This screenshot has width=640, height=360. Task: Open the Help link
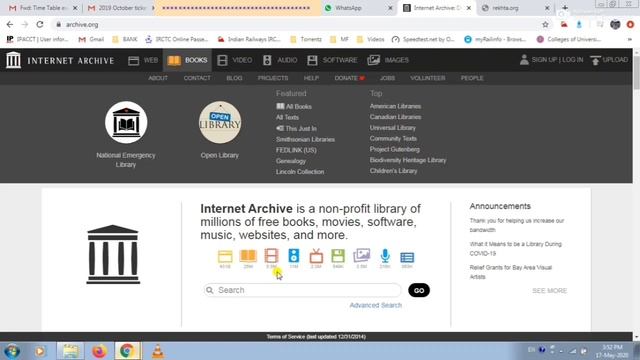click(x=311, y=78)
